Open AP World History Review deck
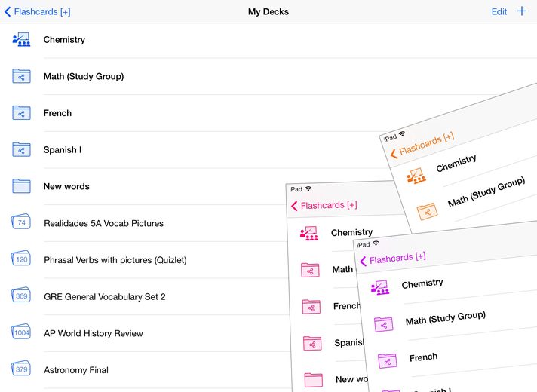537x392 pixels. click(94, 333)
